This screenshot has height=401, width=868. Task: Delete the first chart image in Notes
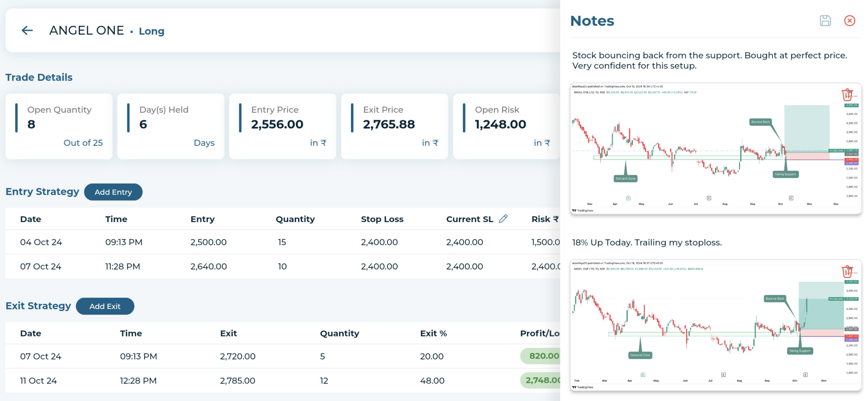(x=847, y=95)
